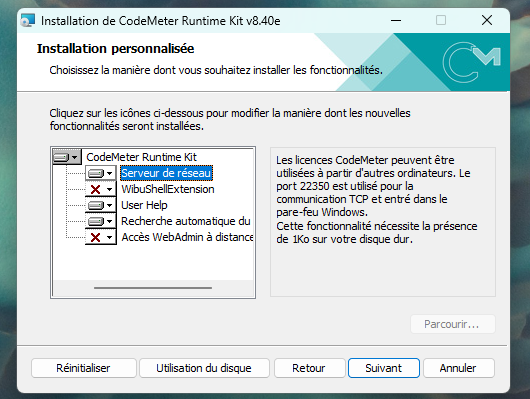Open Utilisation du disque dialog
Screen dimensions: 530x399
coord(204,368)
